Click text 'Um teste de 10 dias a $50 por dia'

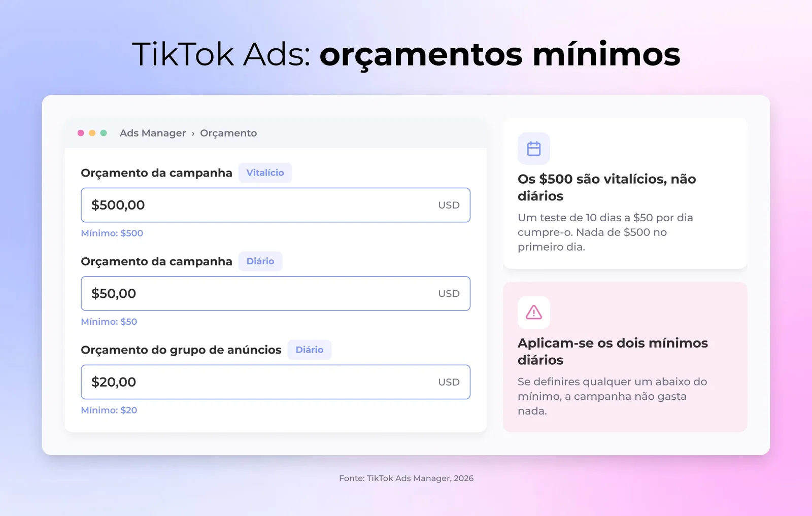pyautogui.click(x=605, y=218)
